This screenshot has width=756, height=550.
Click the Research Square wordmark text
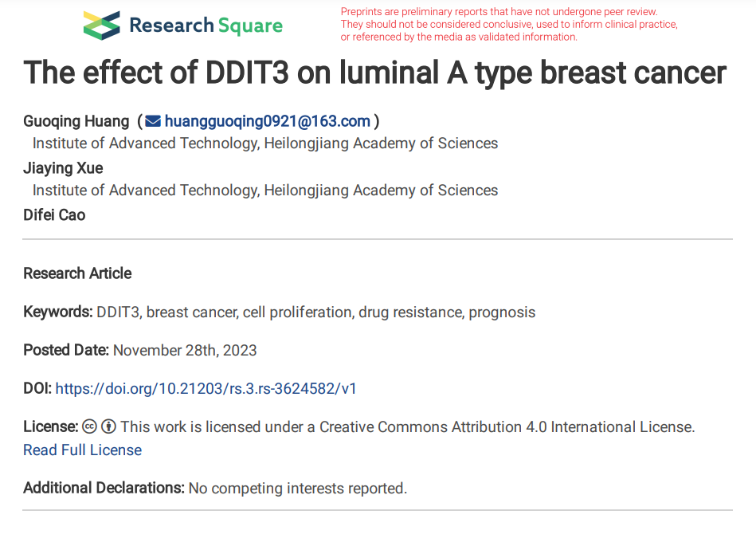click(x=206, y=26)
